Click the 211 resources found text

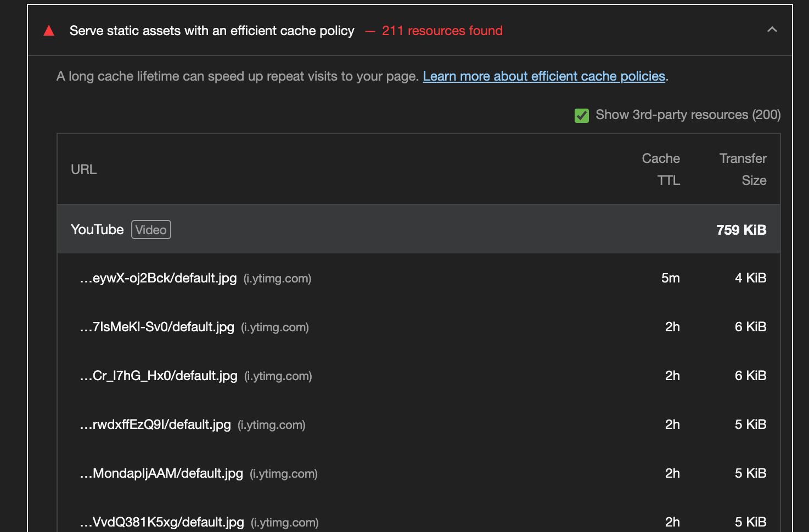pos(442,31)
